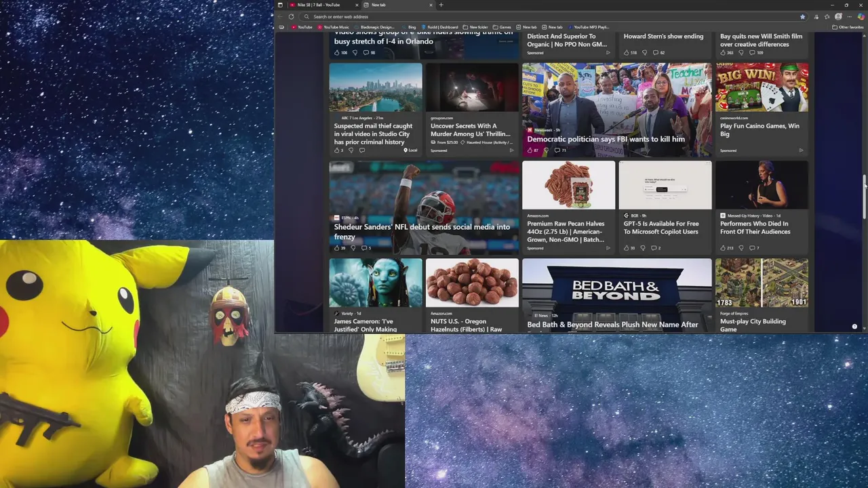The height and width of the screenshot is (488, 868).
Task: Open comments on GPT-5 article
Action: click(x=656, y=248)
